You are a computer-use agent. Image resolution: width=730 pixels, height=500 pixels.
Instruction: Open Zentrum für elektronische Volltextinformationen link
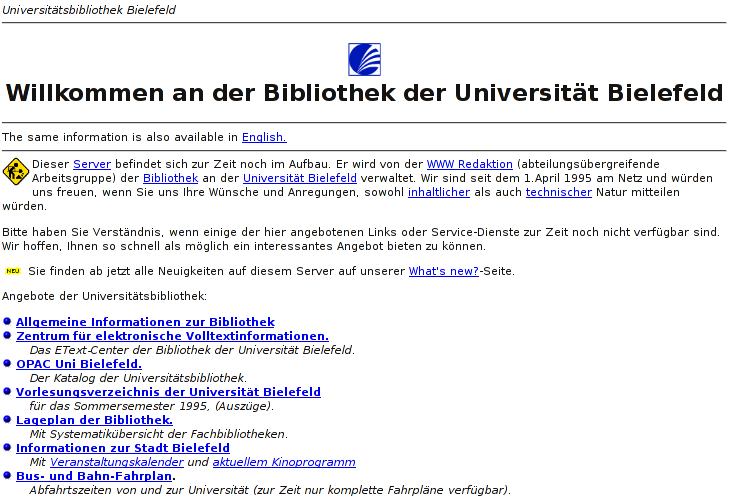172,336
